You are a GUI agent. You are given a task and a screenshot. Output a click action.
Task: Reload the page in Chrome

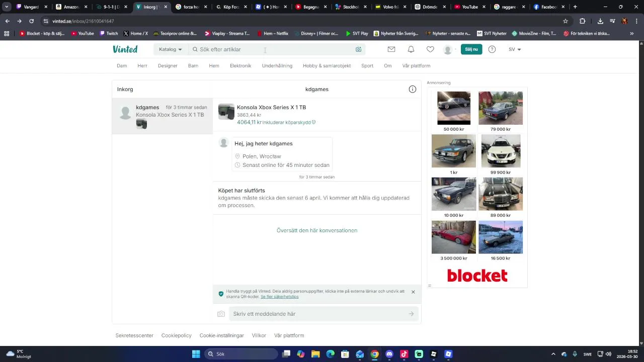click(31, 21)
